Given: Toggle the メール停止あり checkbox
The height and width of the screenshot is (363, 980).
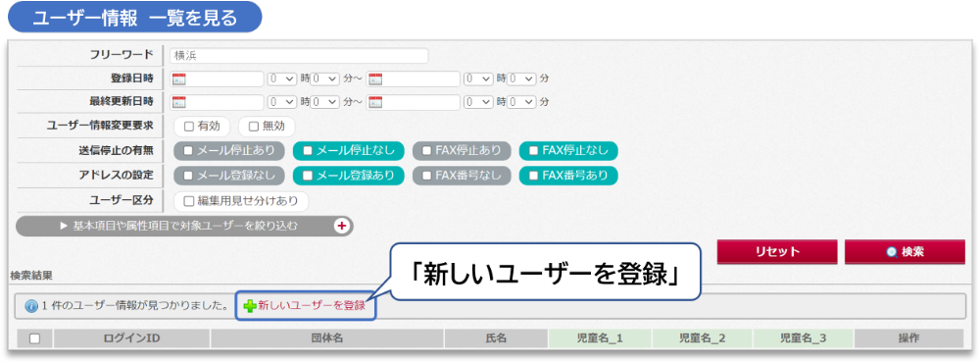Looking at the screenshot, I should pyautogui.click(x=187, y=150).
